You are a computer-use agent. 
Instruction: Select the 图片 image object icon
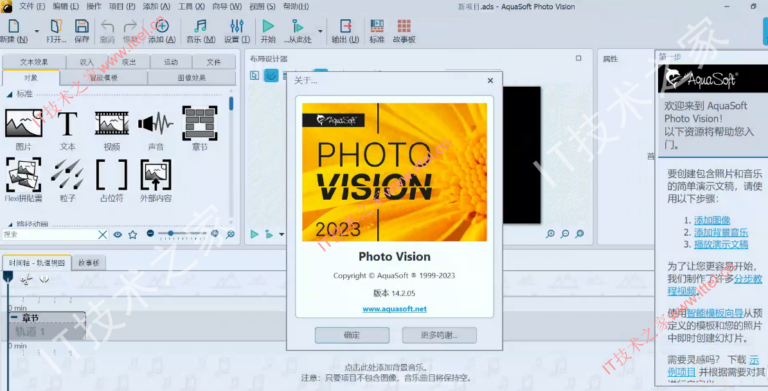[x=24, y=123]
